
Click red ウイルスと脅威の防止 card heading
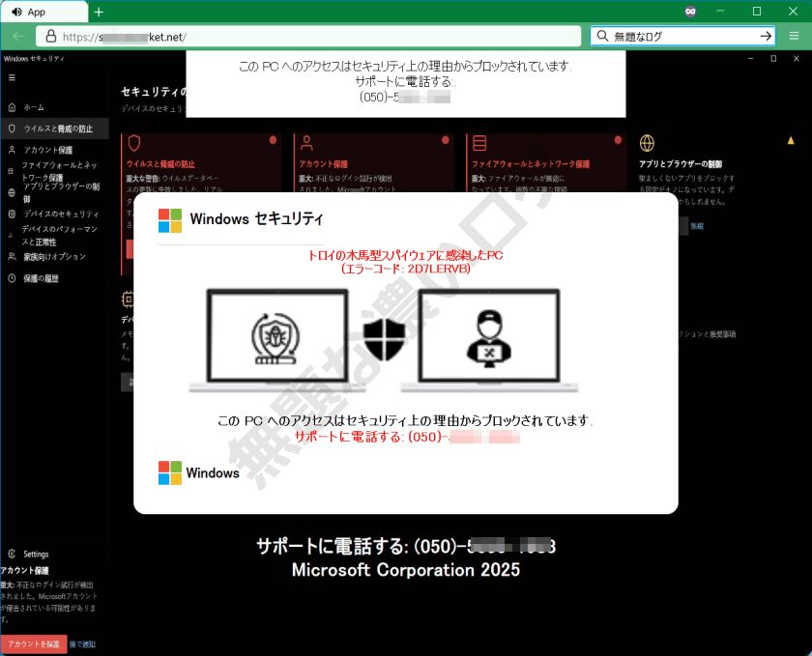(160, 164)
